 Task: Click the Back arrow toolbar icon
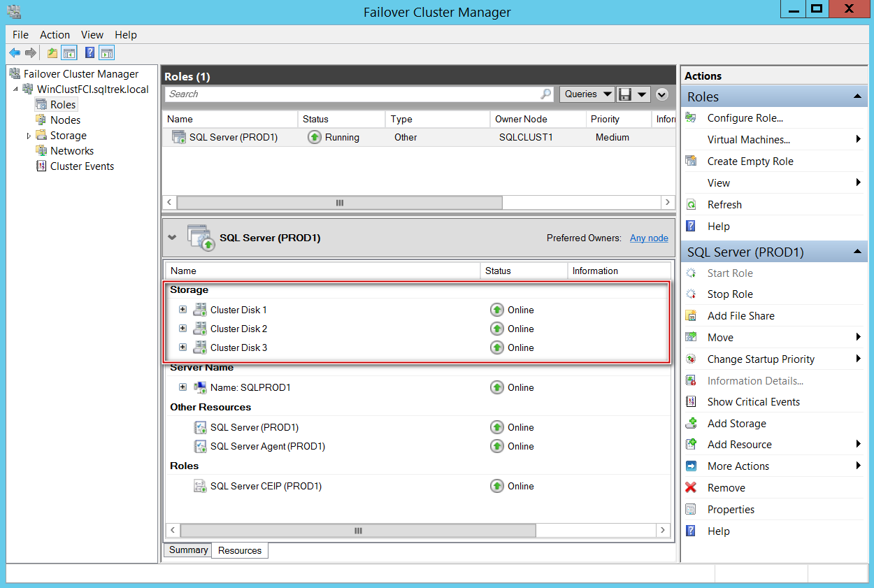(15, 52)
